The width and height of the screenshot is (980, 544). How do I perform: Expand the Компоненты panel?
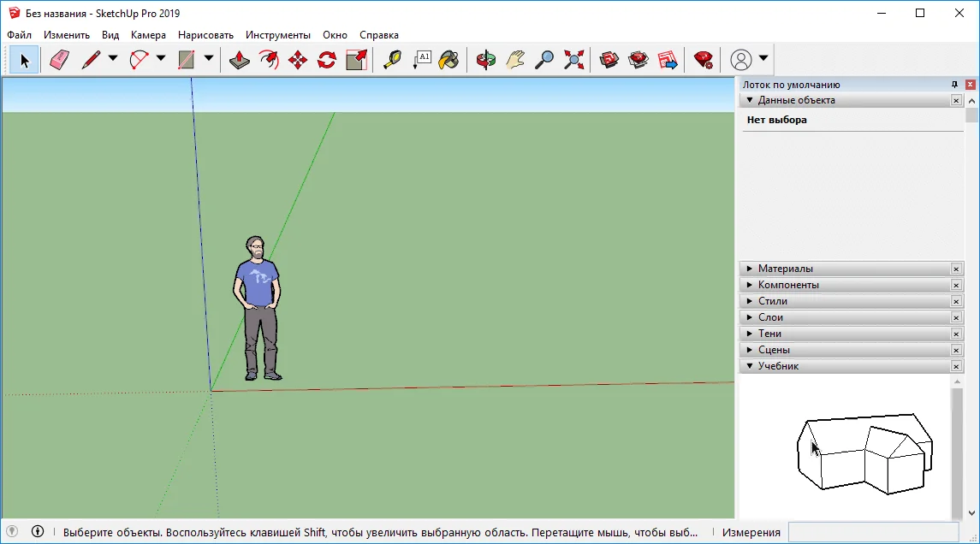[750, 285]
